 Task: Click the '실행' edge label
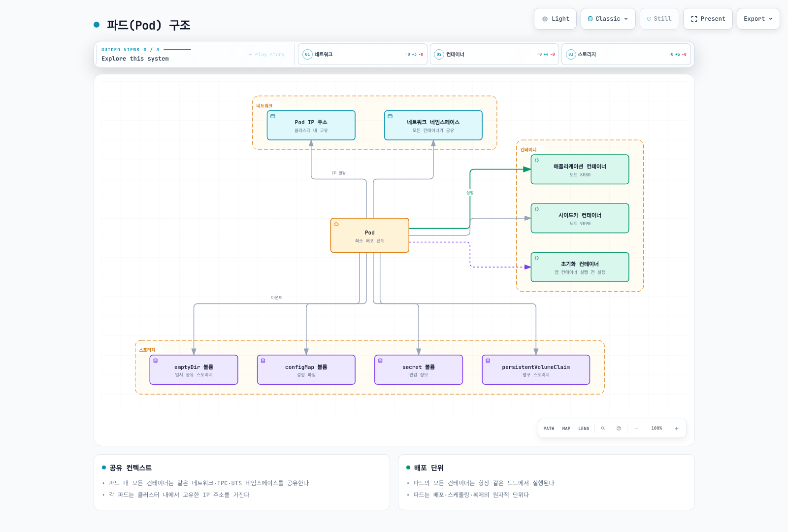point(470,193)
